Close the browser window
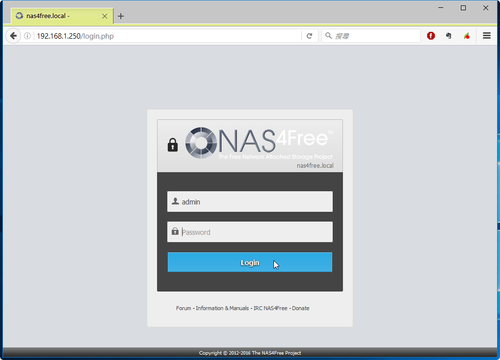 pos(486,8)
